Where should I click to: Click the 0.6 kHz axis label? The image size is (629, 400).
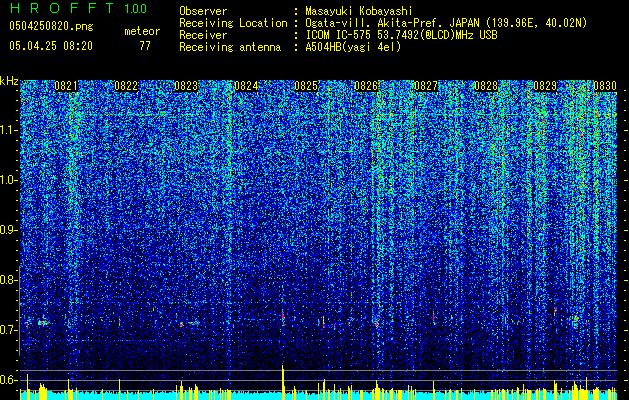coord(8,380)
